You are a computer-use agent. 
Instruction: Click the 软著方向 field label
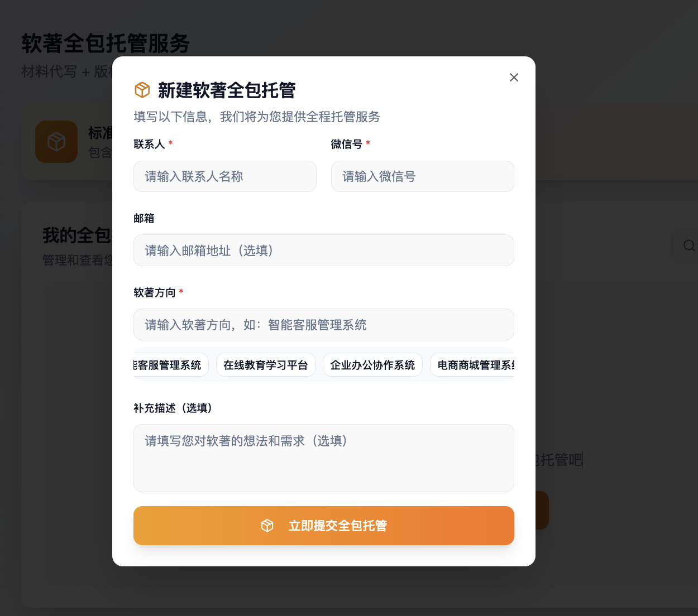click(154, 292)
